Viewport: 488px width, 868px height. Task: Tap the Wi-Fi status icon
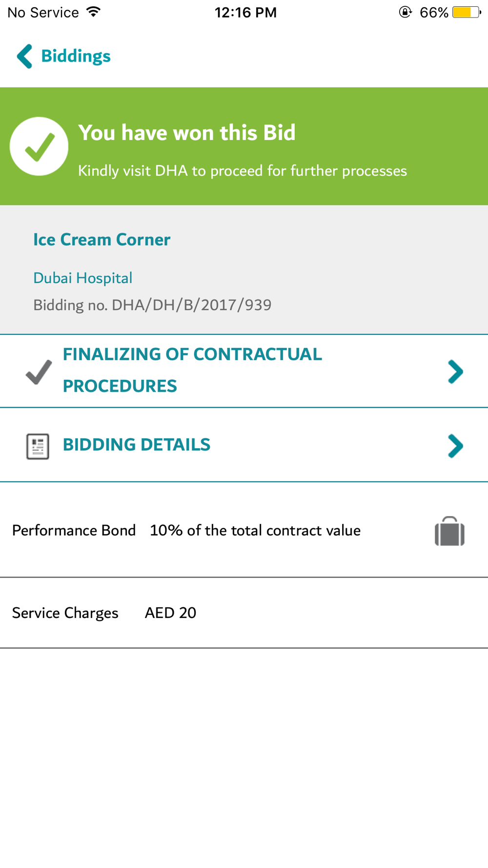(93, 12)
